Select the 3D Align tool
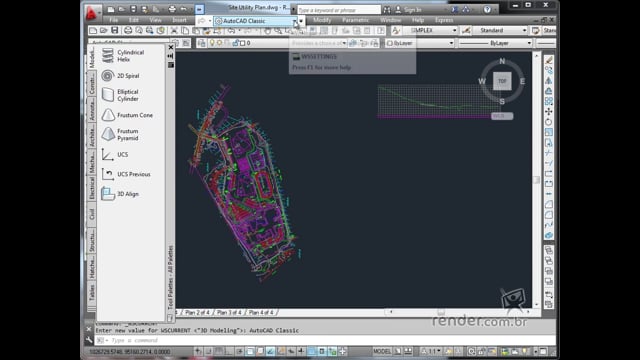The height and width of the screenshot is (360, 640). click(x=121, y=194)
